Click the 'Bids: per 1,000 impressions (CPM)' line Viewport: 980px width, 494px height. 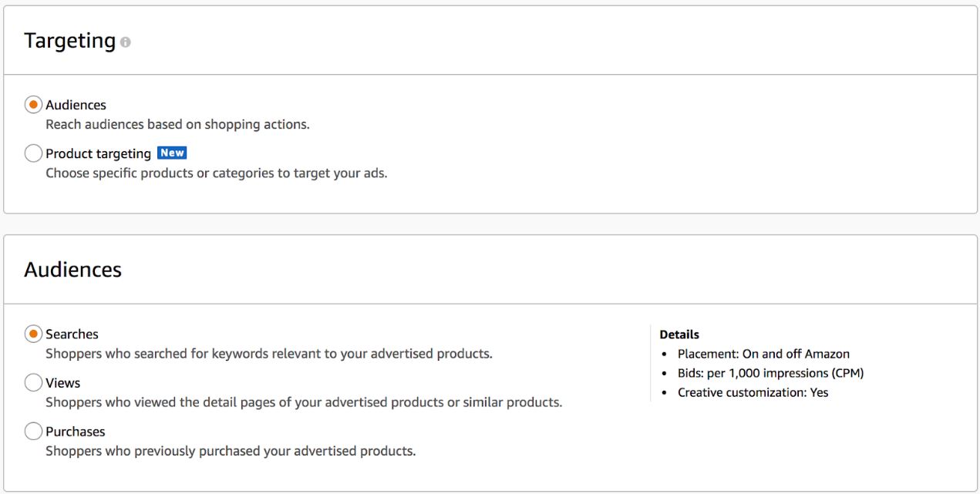tap(770, 373)
